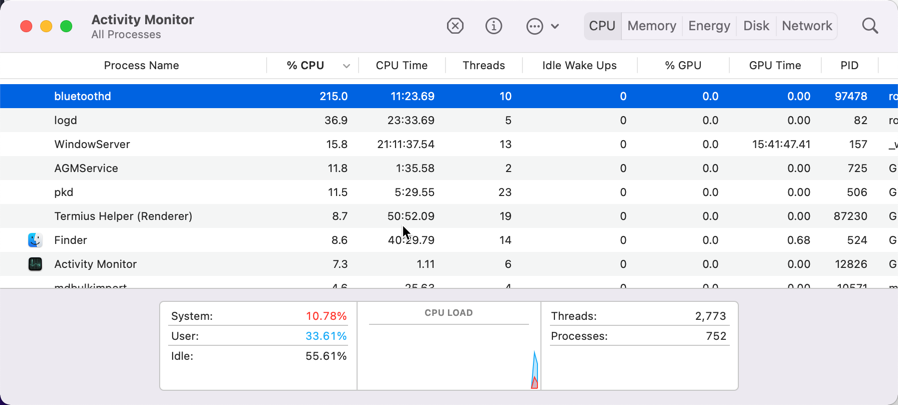The width and height of the screenshot is (898, 405).
Task: Switch to the Memory tab
Action: pyautogui.click(x=652, y=26)
